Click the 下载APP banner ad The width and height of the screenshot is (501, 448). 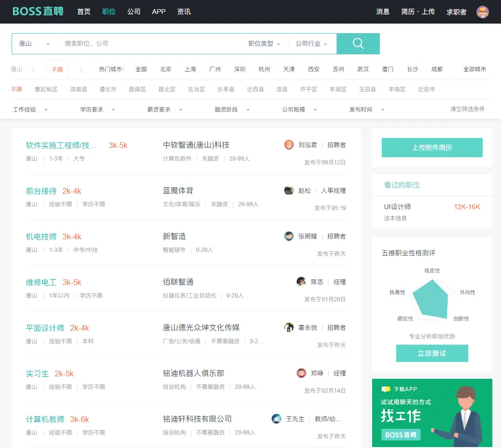click(x=432, y=413)
